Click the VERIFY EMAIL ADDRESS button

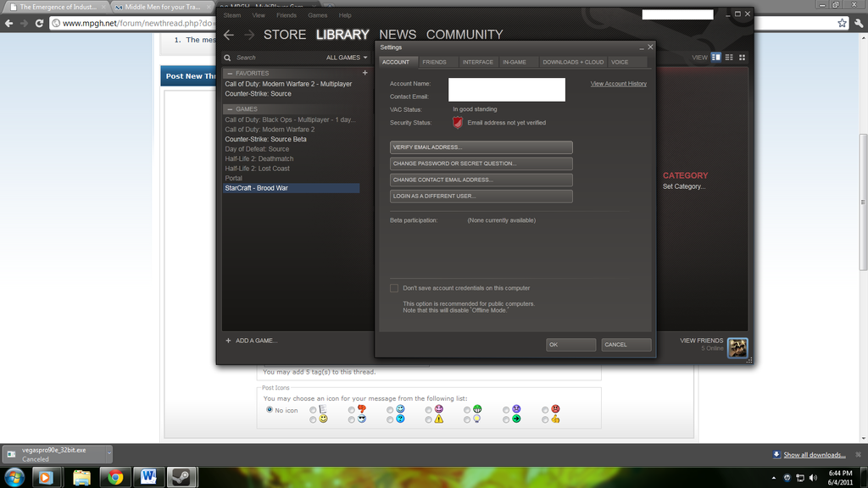point(481,147)
